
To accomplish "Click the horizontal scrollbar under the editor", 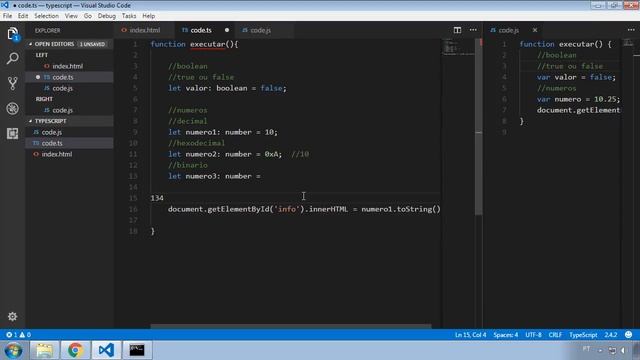I will 291,326.
